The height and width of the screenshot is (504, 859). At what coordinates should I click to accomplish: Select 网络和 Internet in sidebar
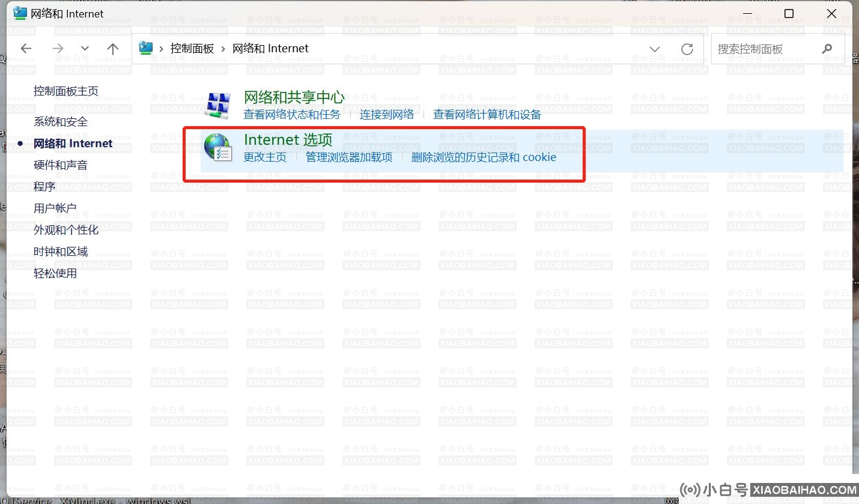click(x=73, y=143)
